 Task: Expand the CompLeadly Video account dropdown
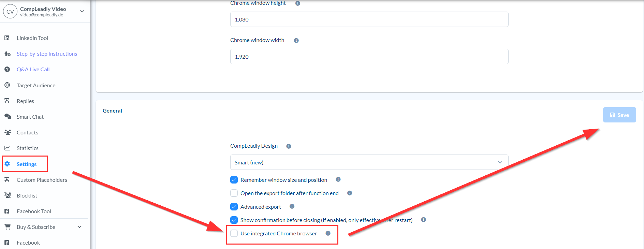click(x=82, y=11)
